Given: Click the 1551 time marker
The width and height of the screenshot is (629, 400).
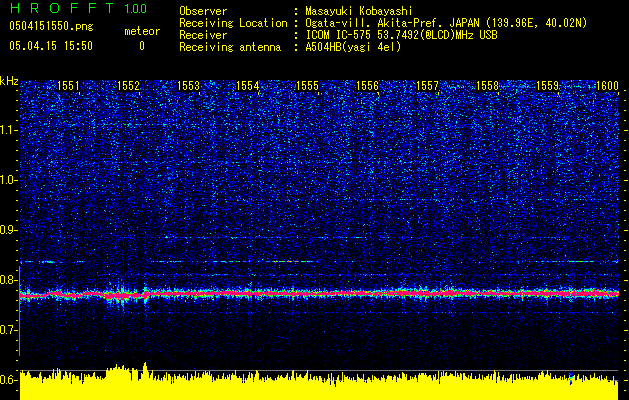Looking at the screenshot, I should pyautogui.click(x=68, y=86).
